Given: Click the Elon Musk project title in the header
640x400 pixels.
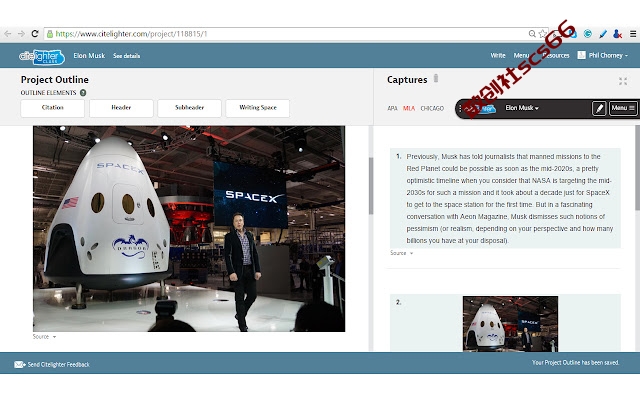Looking at the screenshot, I should pos(89,56).
